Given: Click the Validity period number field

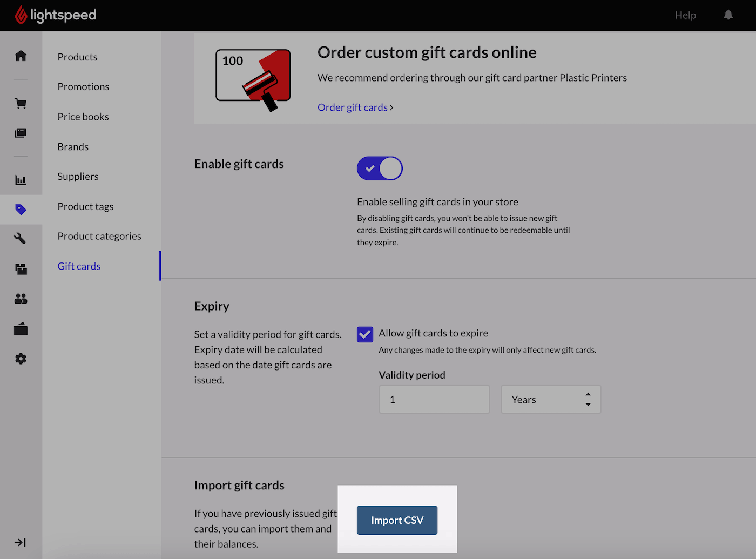Looking at the screenshot, I should point(434,400).
